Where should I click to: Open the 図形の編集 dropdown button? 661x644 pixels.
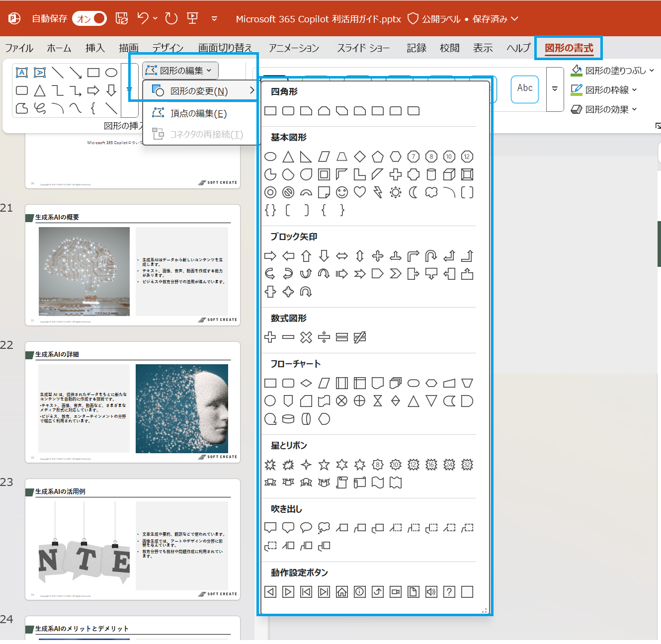click(180, 71)
